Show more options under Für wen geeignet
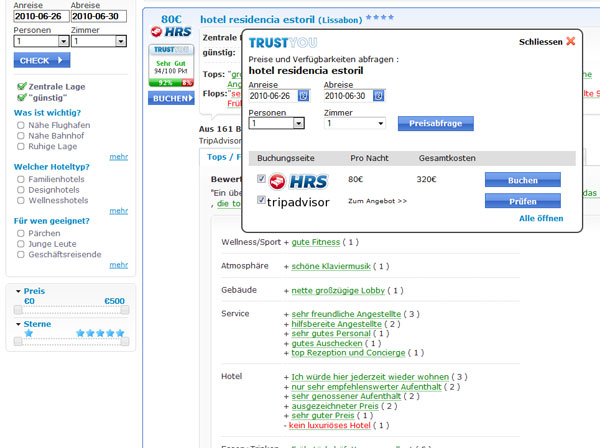This screenshot has height=448, width=600. click(119, 265)
